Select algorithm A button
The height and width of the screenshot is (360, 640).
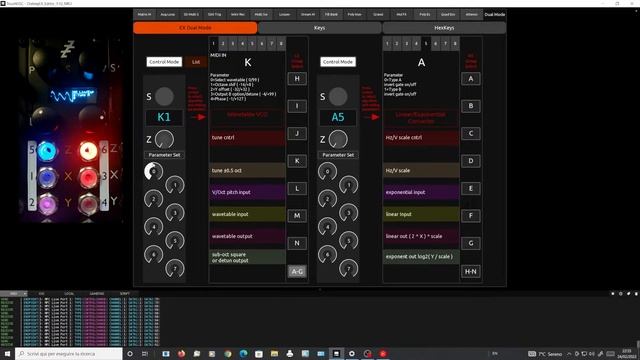(x=471, y=79)
